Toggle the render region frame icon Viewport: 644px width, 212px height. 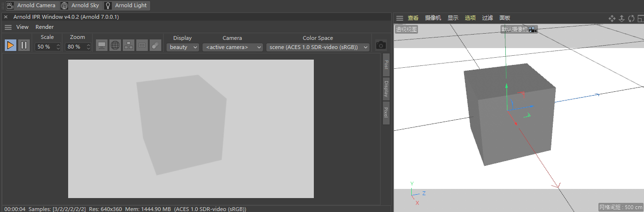coord(142,45)
